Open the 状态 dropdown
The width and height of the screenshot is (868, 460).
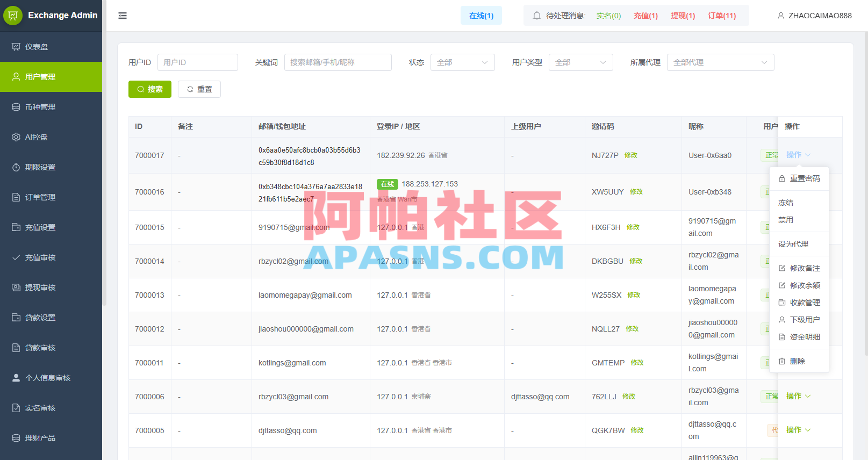point(463,62)
